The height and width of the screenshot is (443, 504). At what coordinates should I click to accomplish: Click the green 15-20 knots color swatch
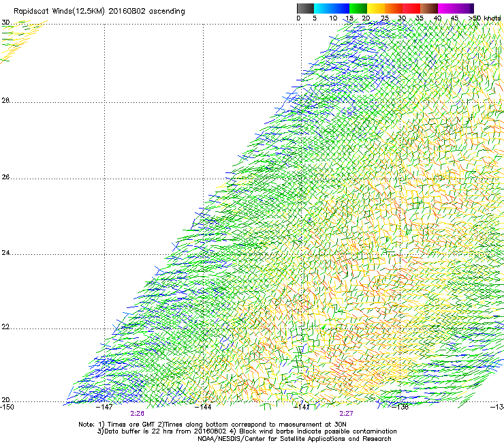click(358, 8)
